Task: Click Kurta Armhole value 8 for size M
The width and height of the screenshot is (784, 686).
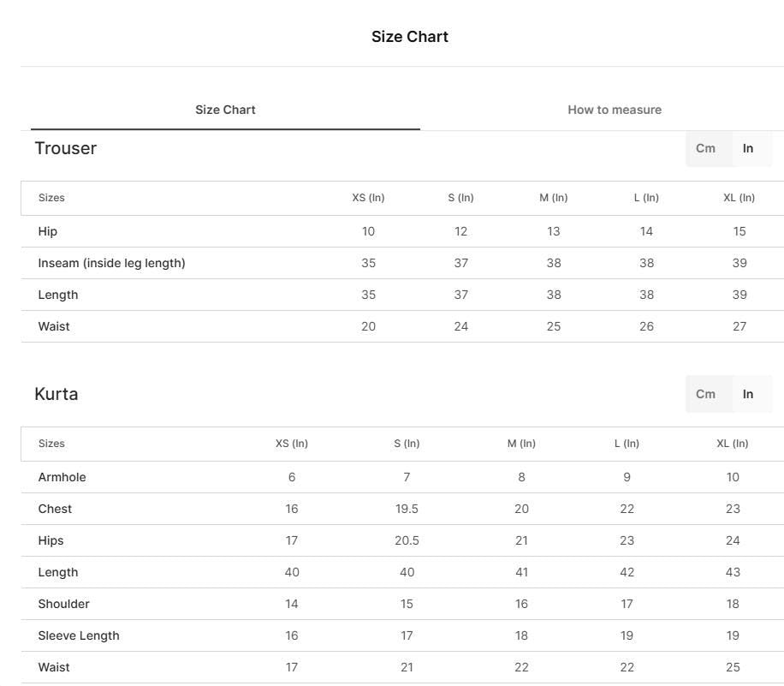Action: click(521, 477)
